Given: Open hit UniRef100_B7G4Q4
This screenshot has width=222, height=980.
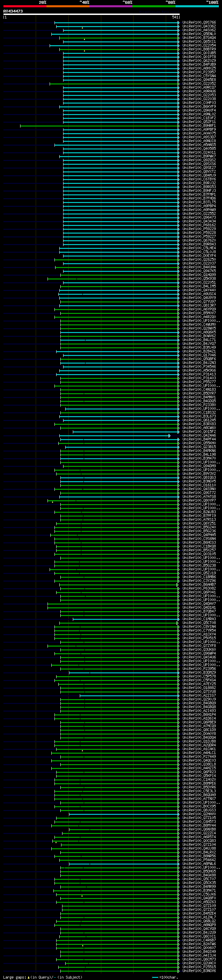Looking at the screenshot, I should (x=199, y=38).
